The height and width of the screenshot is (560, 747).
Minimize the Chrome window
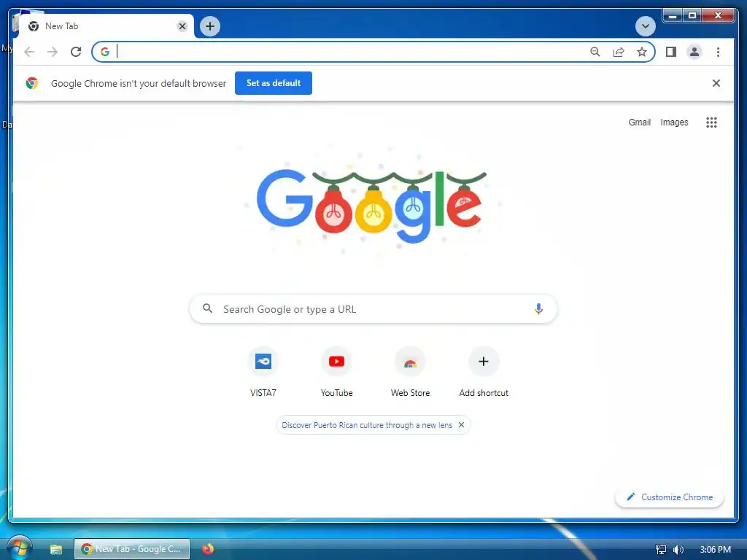[x=672, y=16]
